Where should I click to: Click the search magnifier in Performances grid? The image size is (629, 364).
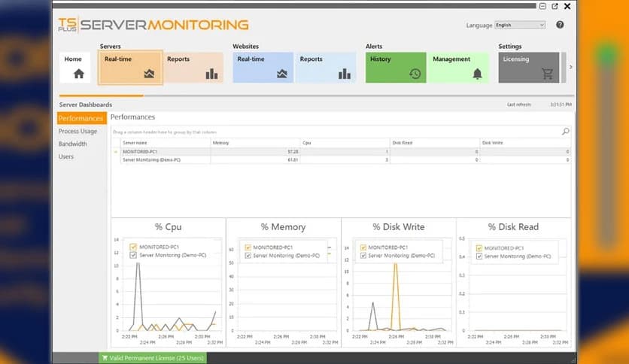[x=566, y=132]
